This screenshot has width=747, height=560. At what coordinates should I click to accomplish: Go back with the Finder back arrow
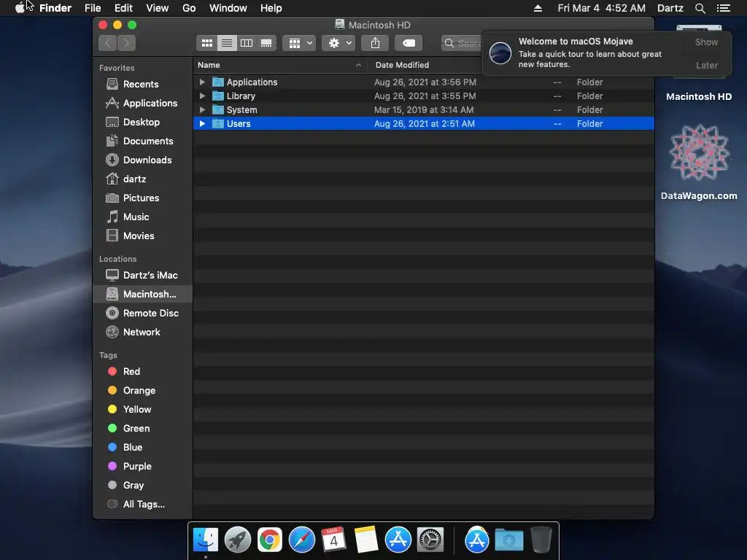[108, 43]
